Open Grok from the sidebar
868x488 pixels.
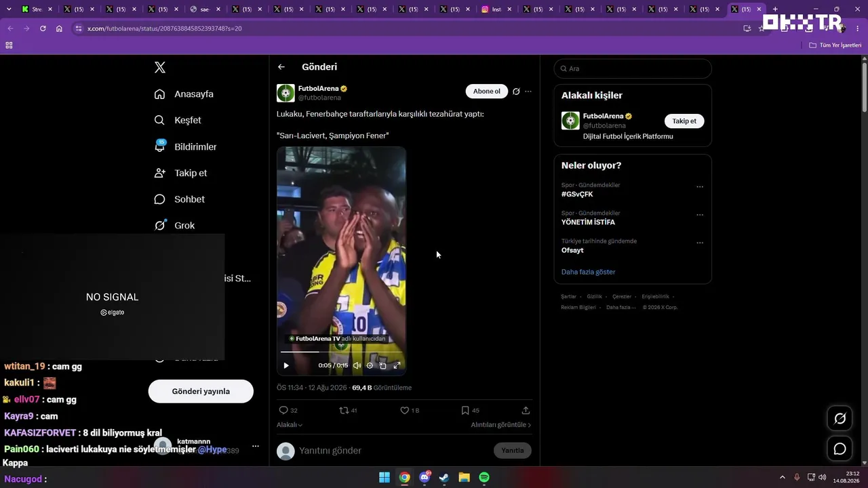[174, 226]
